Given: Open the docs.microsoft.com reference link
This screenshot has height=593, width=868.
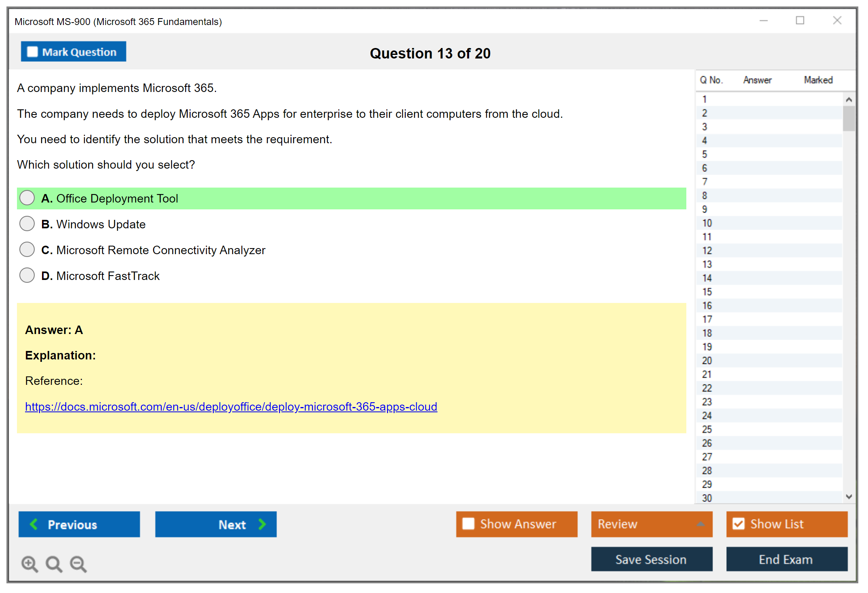Looking at the screenshot, I should click(231, 407).
